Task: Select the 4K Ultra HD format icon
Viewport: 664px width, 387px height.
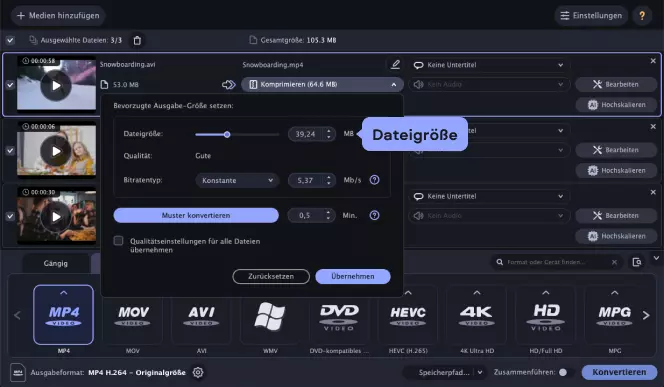Action: pyautogui.click(x=477, y=315)
